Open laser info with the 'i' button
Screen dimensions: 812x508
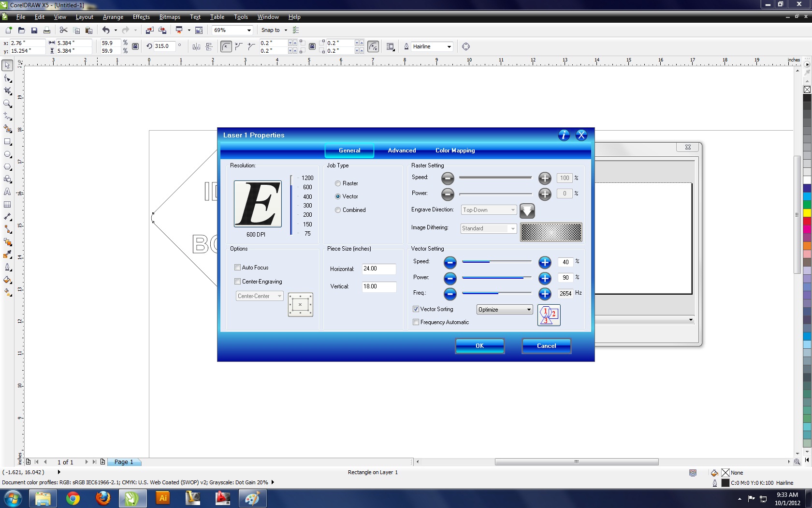coord(564,135)
